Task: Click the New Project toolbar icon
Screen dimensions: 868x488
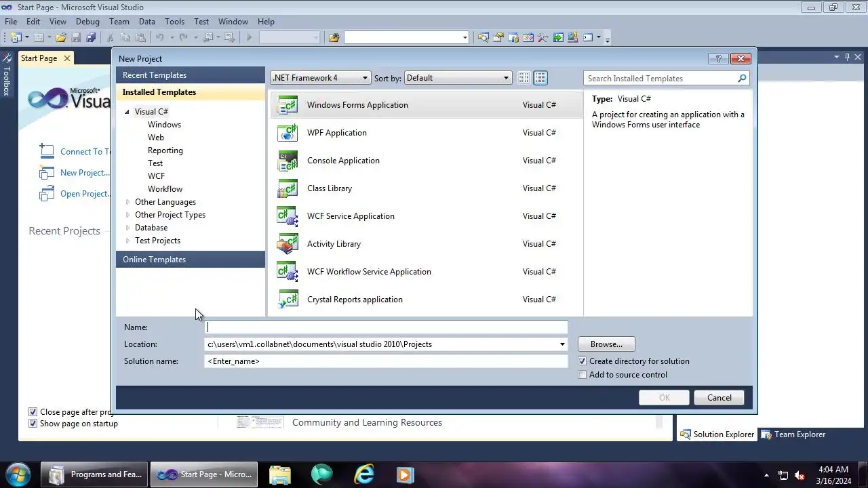Action: coord(16,38)
